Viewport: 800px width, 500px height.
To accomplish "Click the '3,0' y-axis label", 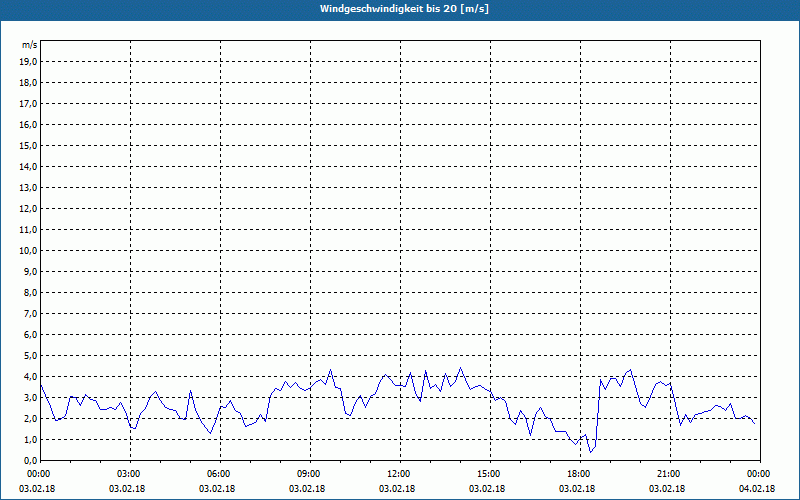I will [x=31, y=397].
